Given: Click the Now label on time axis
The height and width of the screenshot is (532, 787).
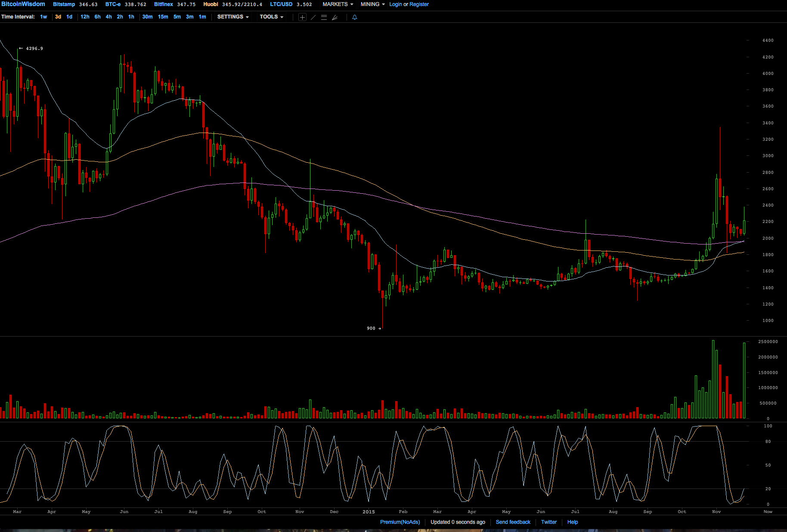Looking at the screenshot, I should 768,512.
